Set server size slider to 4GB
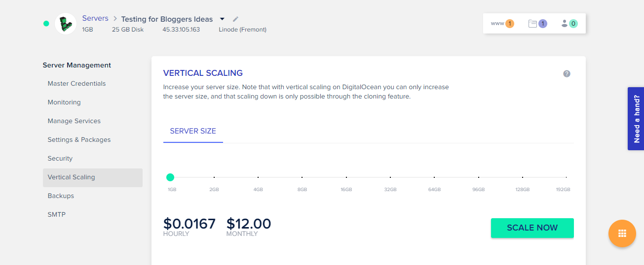 258,177
